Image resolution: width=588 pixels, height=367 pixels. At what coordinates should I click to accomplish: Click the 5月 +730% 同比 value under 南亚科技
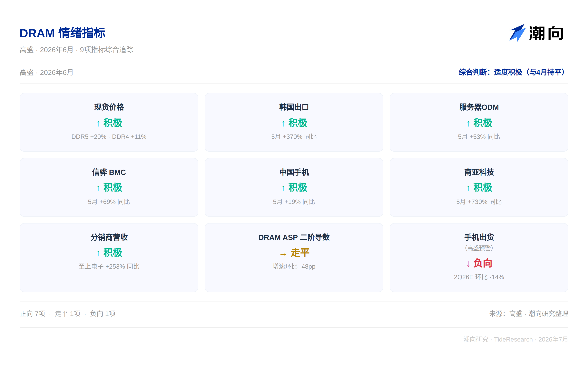point(479,202)
